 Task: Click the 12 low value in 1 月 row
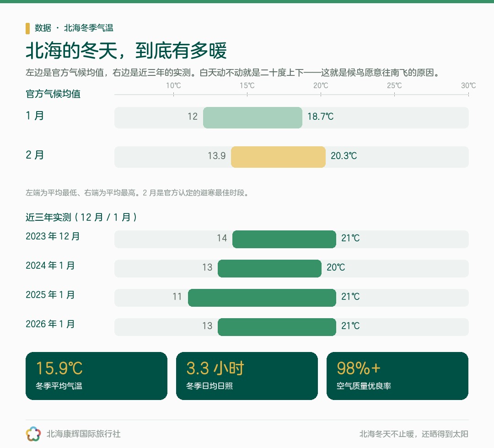[193, 117]
